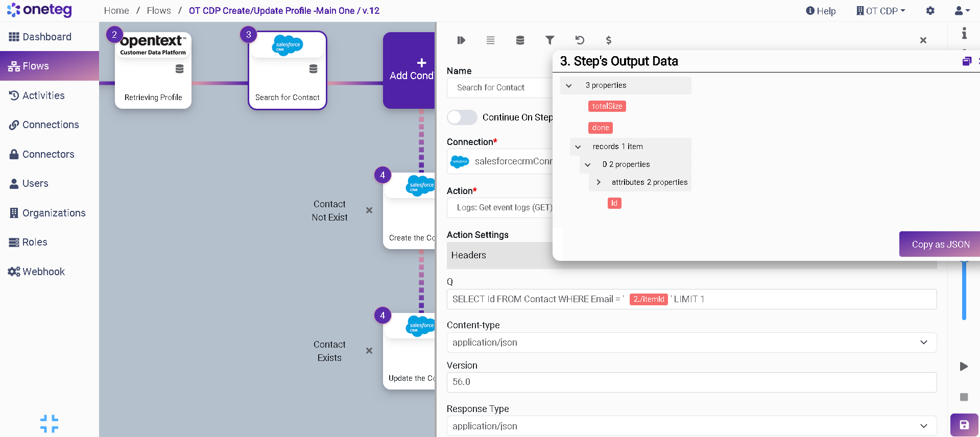The width and height of the screenshot is (980, 437).
Task: Click the Version input field
Action: (691, 382)
